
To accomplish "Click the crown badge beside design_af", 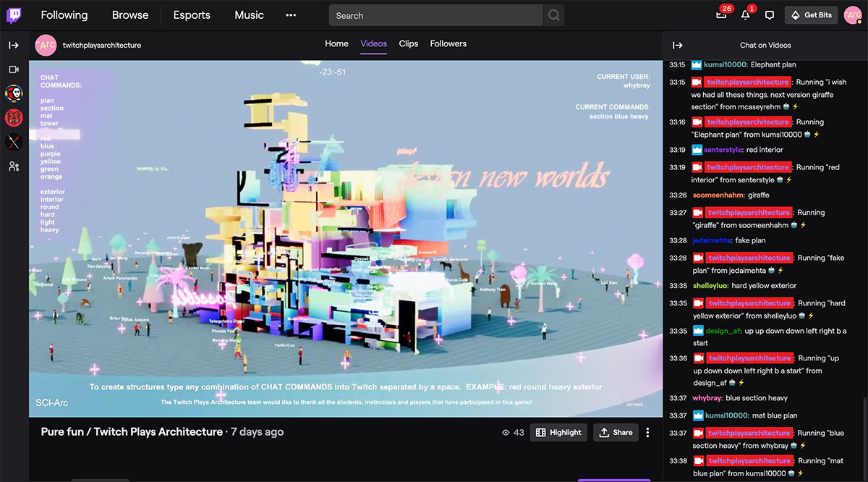I will pos(697,331).
